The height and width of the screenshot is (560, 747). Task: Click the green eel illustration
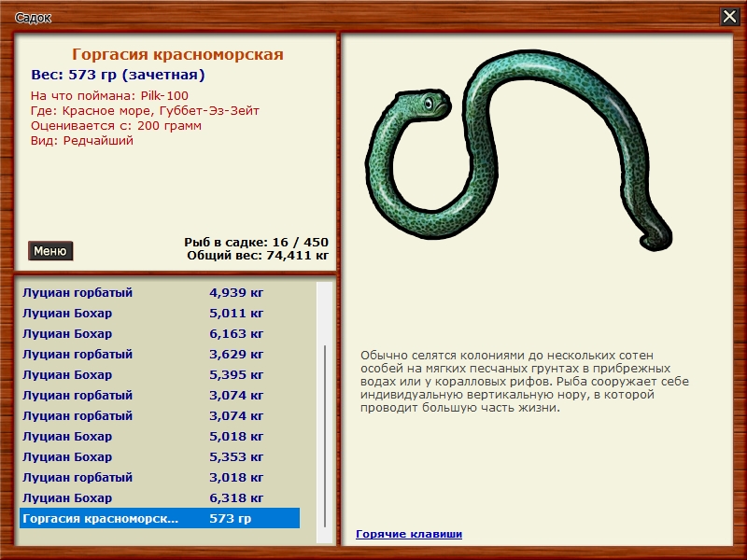pyautogui.click(x=516, y=159)
